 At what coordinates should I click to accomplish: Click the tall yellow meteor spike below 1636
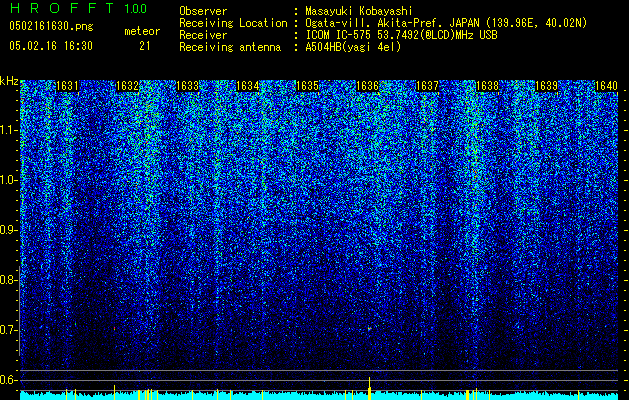[369, 388]
